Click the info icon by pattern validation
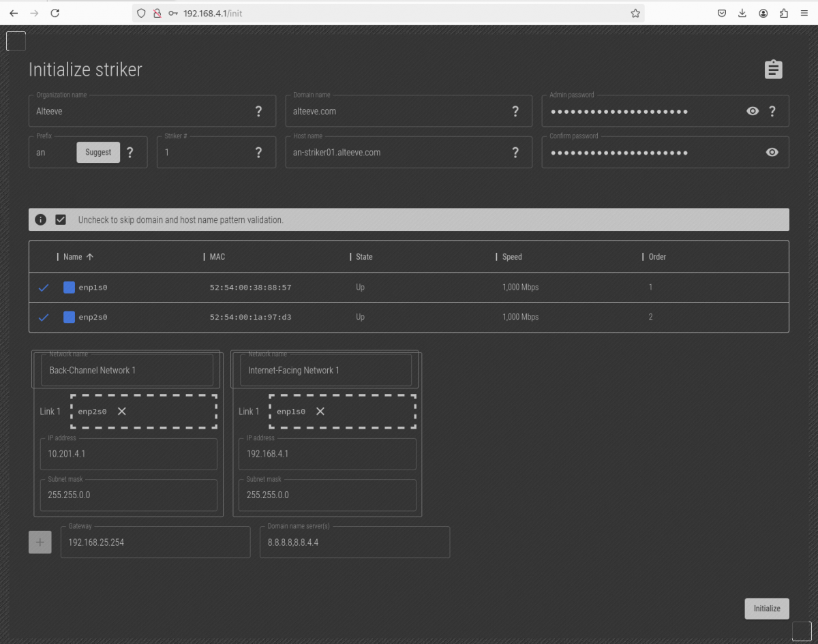 coord(41,219)
